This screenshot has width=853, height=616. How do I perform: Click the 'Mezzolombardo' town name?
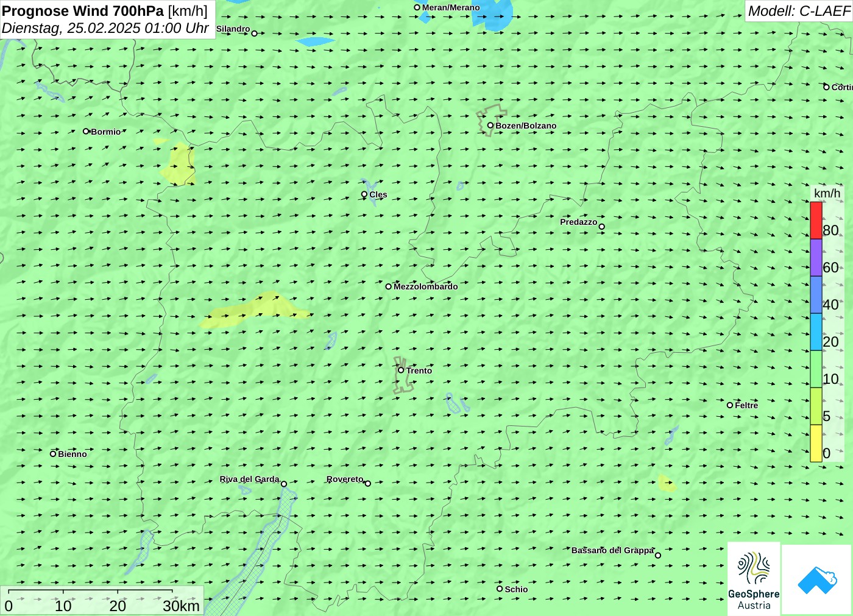tap(425, 286)
